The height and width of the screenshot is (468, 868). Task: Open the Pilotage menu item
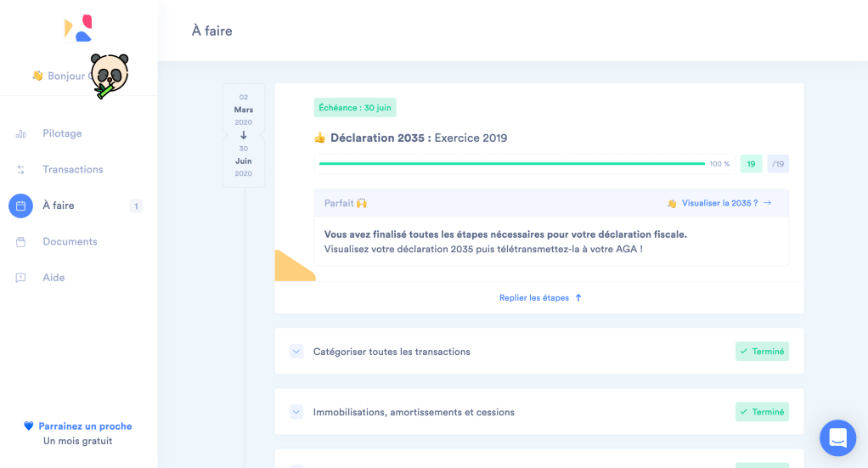[x=62, y=133]
